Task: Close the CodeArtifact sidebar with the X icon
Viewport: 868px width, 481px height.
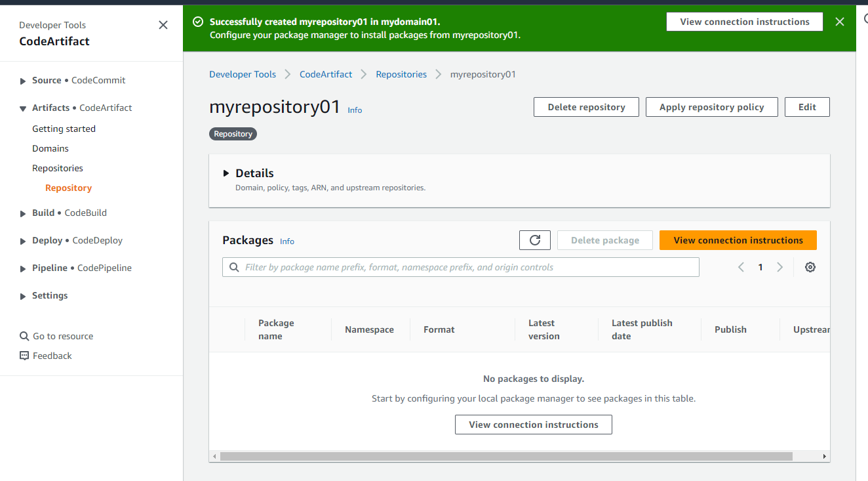Action: coord(163,25)
